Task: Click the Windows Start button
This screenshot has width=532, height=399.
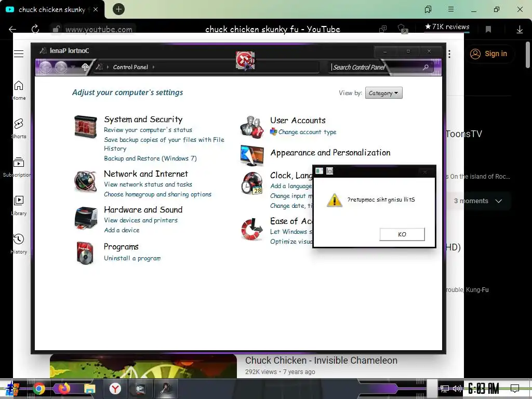Action: pyautogui.click(x=12, y=389)
